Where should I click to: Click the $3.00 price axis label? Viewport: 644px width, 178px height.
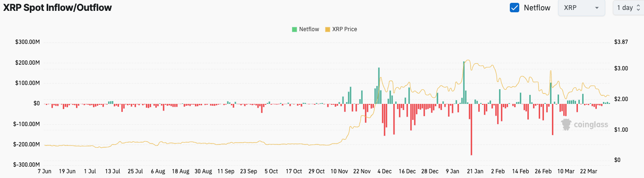pos(621,68)
